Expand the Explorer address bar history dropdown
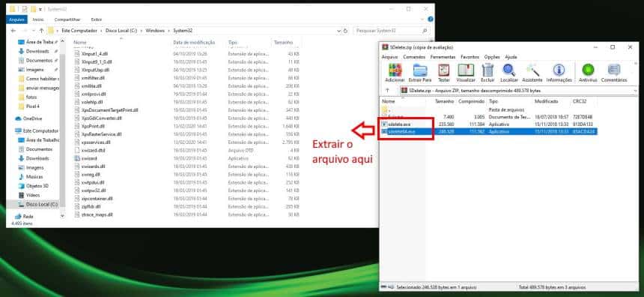644x297 pixels. [338, 31]
